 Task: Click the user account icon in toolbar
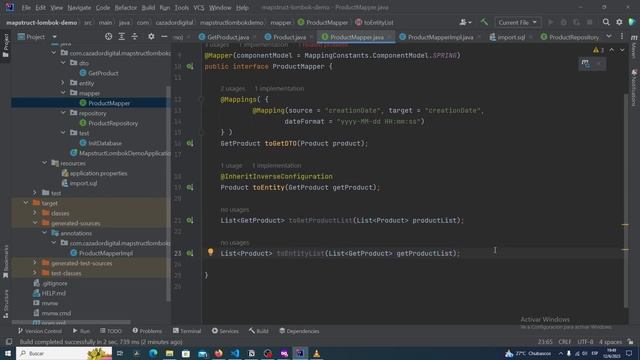(x=465, y=22)
